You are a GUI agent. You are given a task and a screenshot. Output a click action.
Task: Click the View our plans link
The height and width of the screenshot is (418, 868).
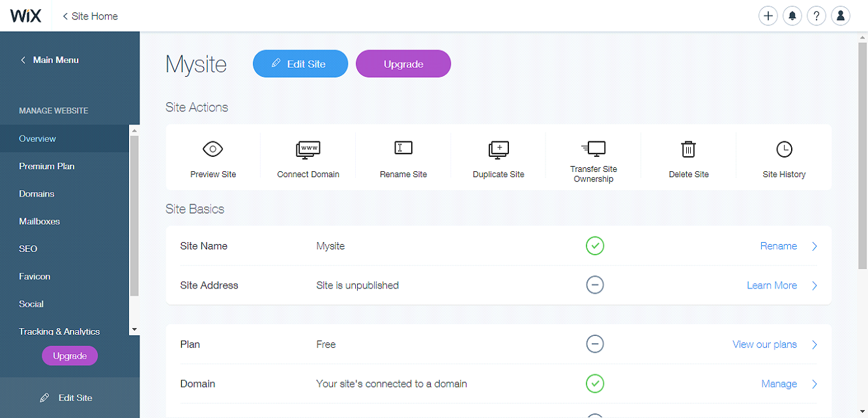[764, 344]
